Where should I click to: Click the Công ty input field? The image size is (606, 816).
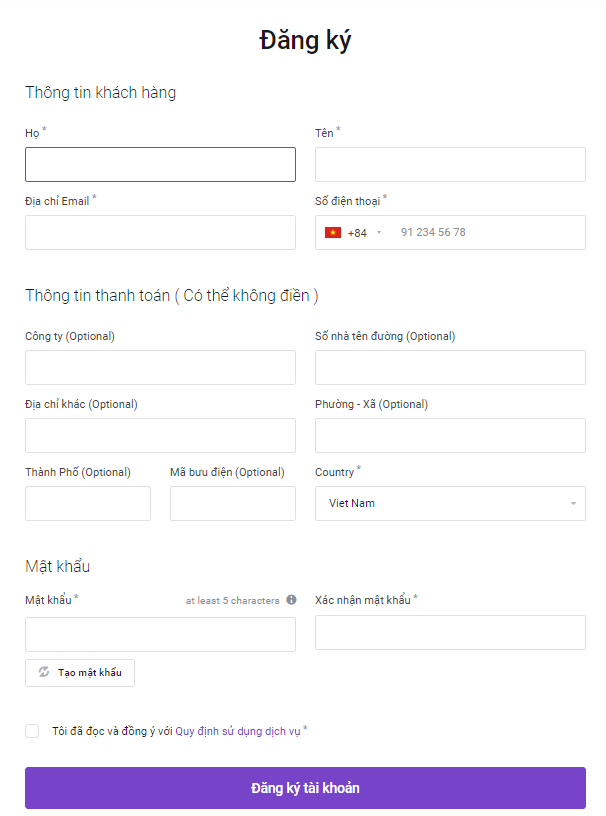160,367
